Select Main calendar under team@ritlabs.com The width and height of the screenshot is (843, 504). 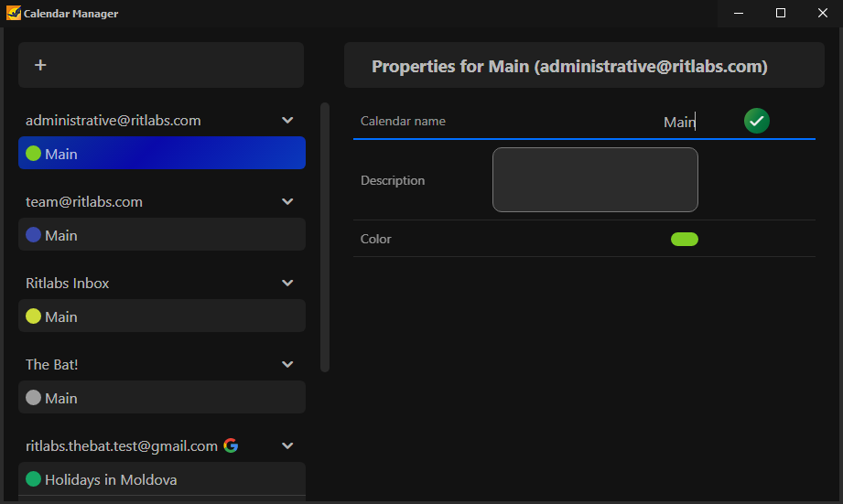pyautogui.click(x=162, y=234)
